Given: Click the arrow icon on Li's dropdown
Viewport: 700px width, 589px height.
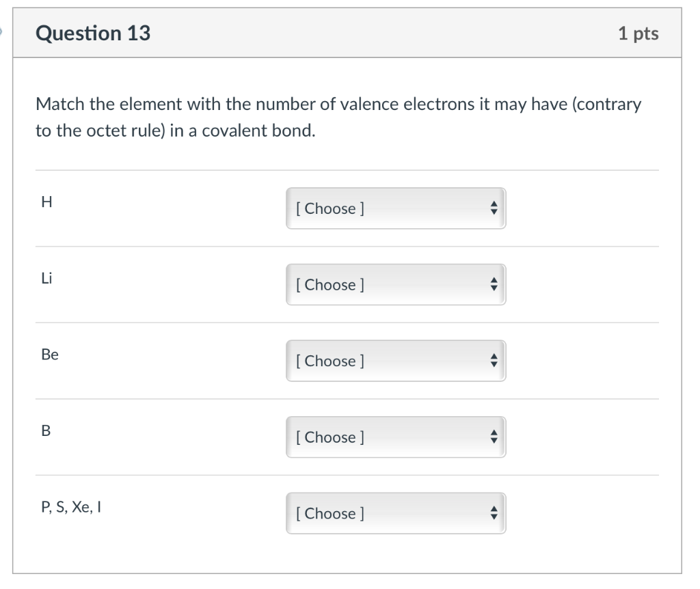Looking at the screenshot, I should click(494, 285).
